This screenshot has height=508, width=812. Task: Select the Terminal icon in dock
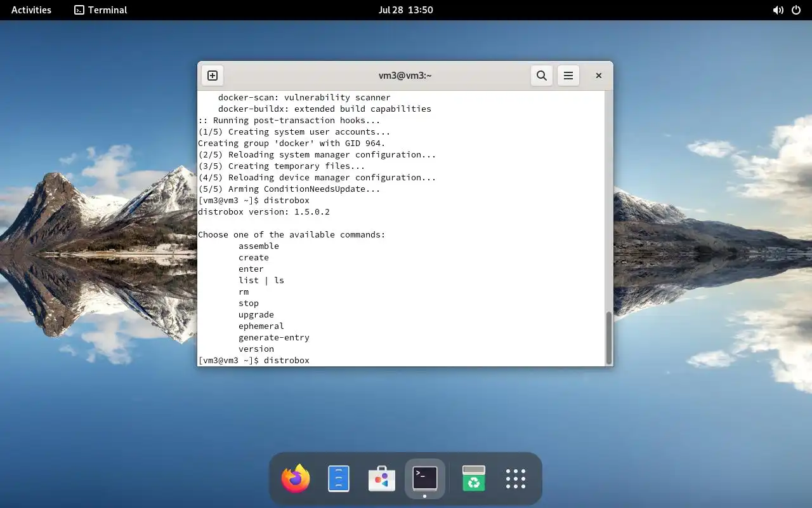tap(425, 479)
